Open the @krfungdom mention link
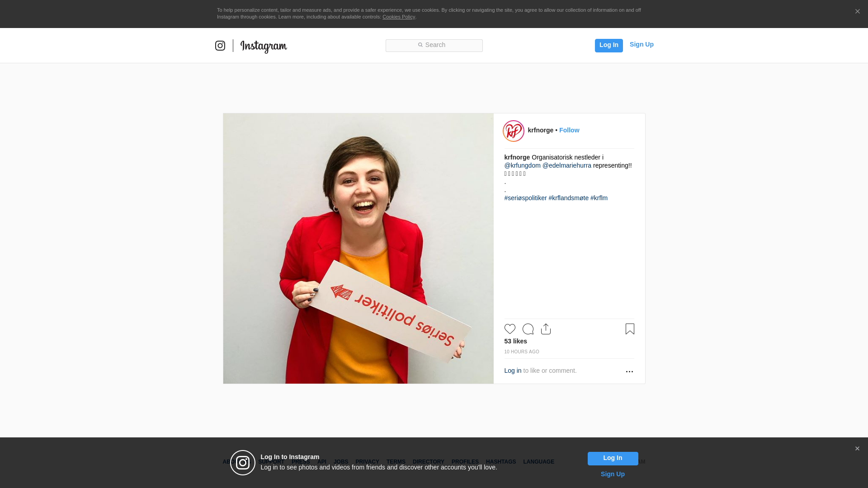 click(523, 165)
